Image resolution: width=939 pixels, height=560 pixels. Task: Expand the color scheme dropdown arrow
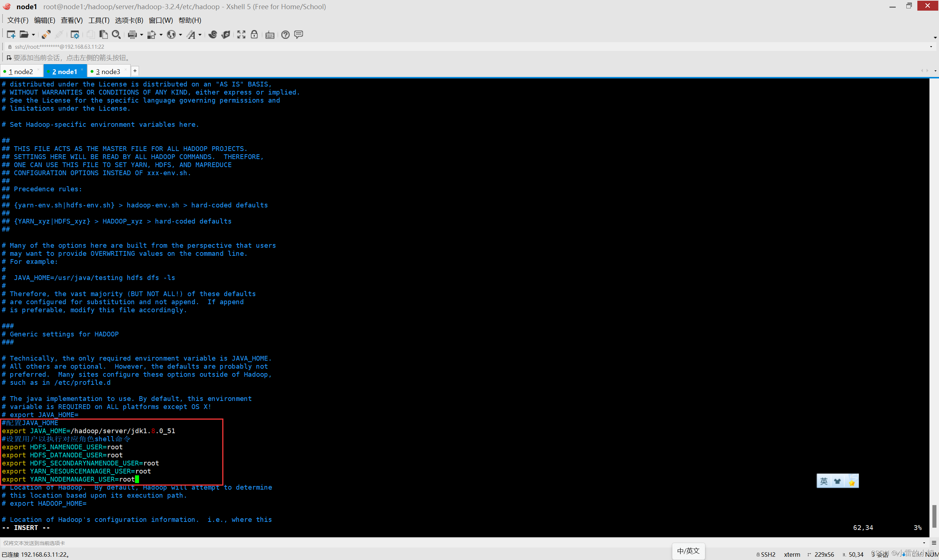[x=161, y=35]
